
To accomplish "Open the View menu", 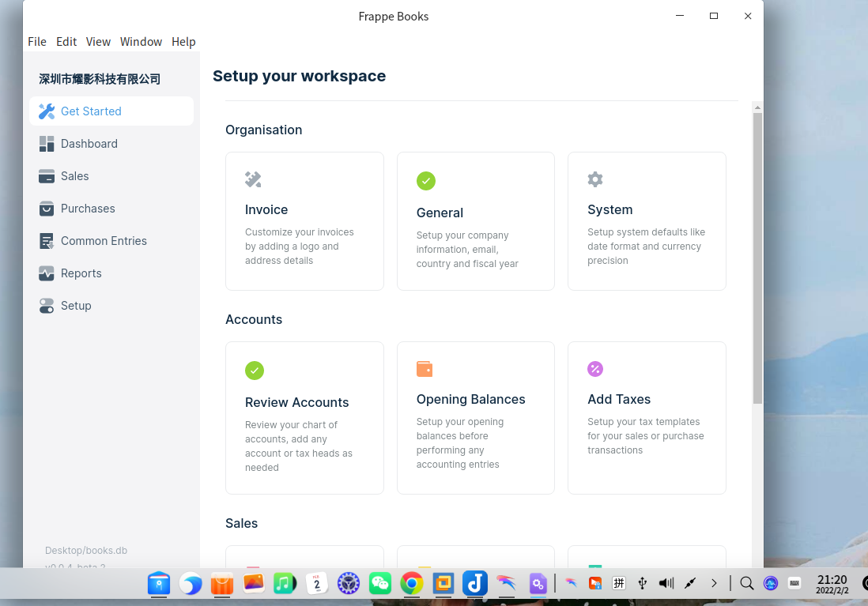I will click(x=98, y=42).
